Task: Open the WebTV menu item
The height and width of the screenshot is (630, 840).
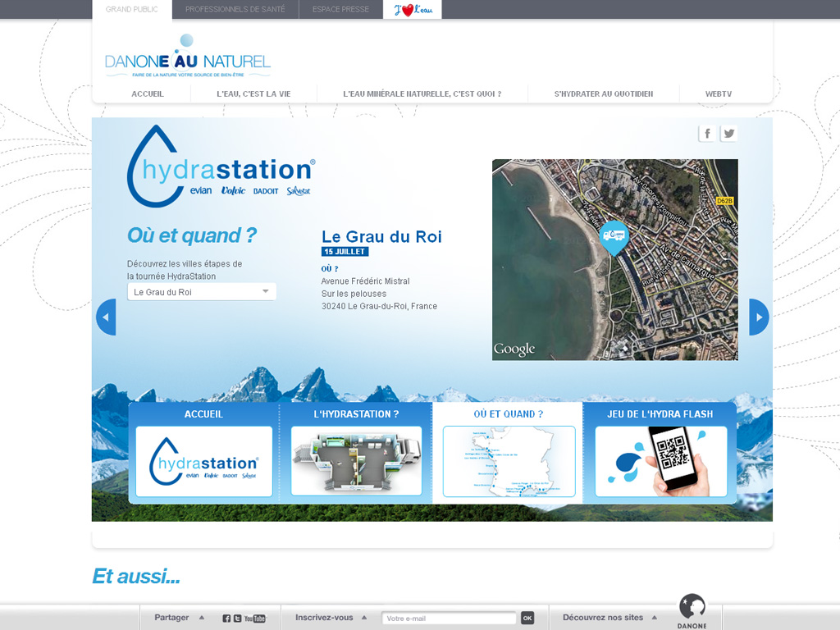Action: [x=719, y=94]
